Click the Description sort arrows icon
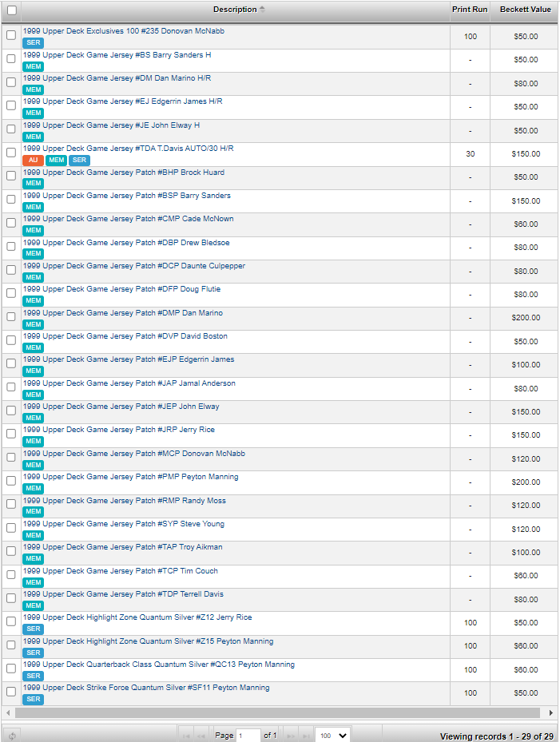560x742 pixels. click(262, 10)
